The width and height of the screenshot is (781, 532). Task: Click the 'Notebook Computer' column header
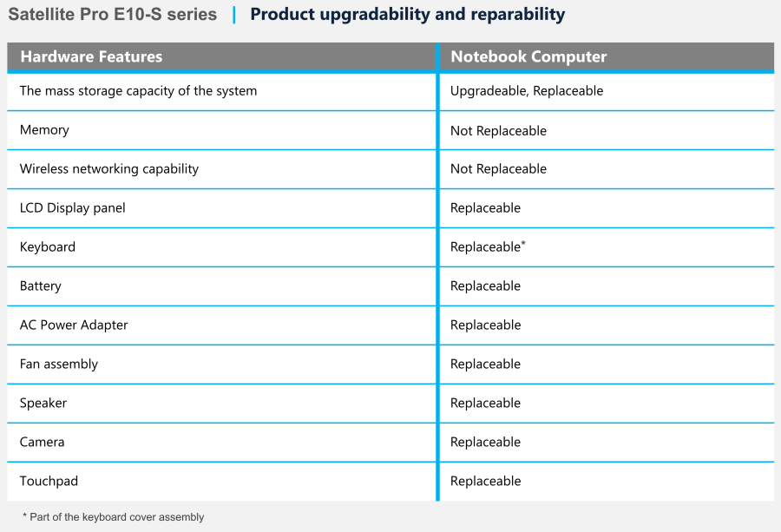pos(528,57)
